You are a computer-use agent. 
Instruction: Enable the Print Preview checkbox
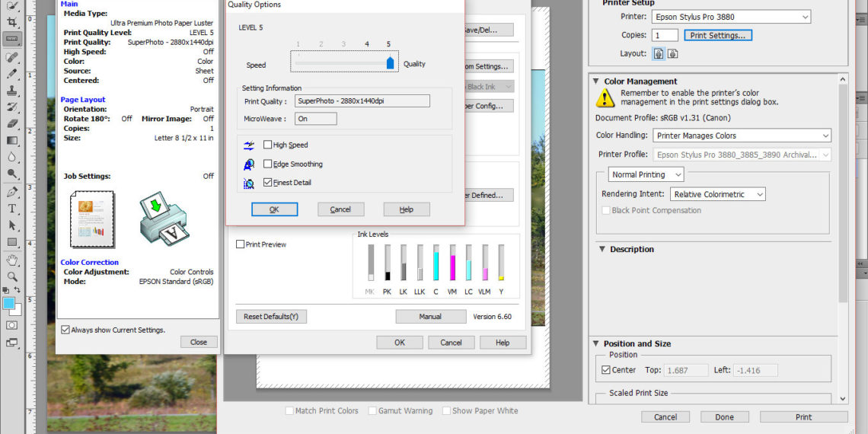tap(241, 244)
